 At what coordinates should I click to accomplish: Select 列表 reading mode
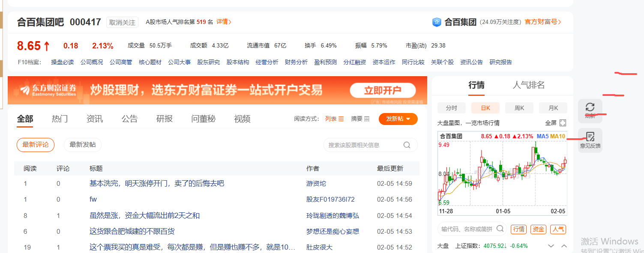point(334,119)
